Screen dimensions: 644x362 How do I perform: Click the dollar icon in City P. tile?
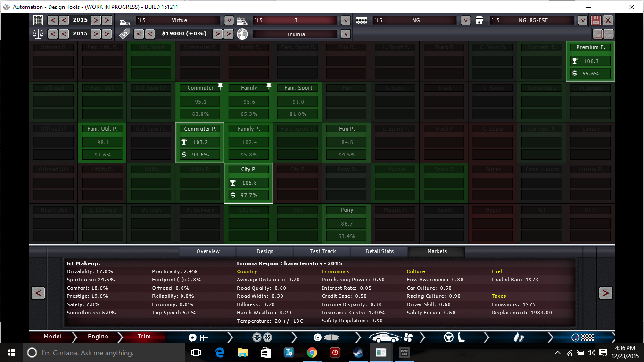tap(233, 195)
